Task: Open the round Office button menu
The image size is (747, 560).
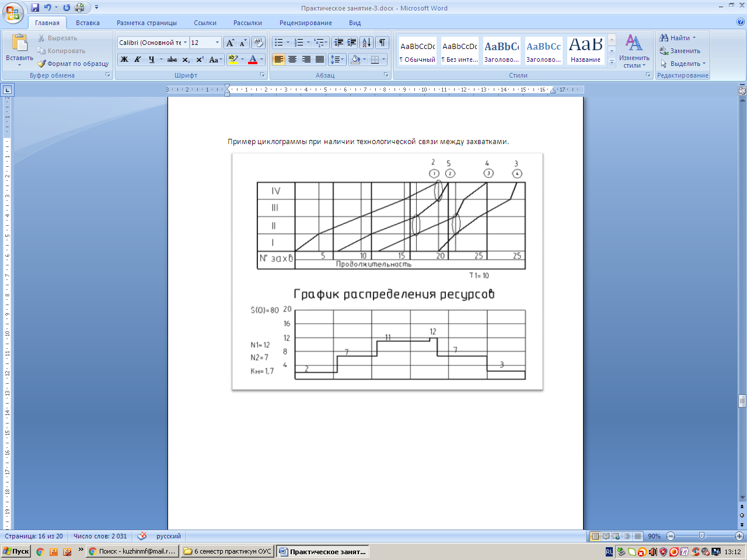Action: (x=13, y=13)
